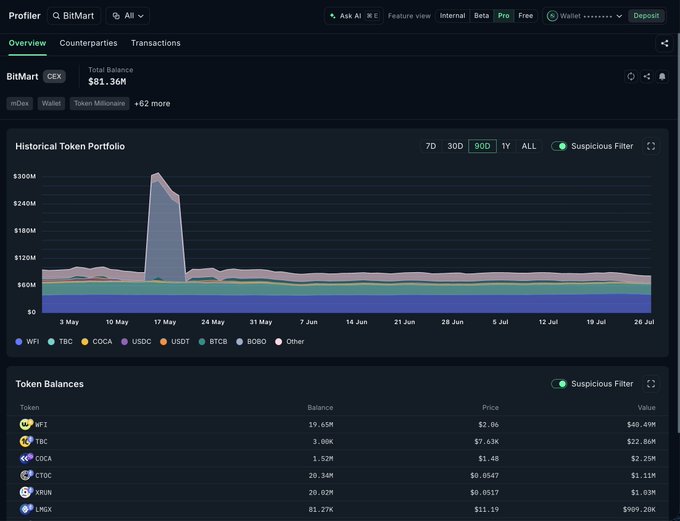This screenshot has width=680, height=521.
Task: Click the sparkle icon in Ask AI
Action: (333, 16)
